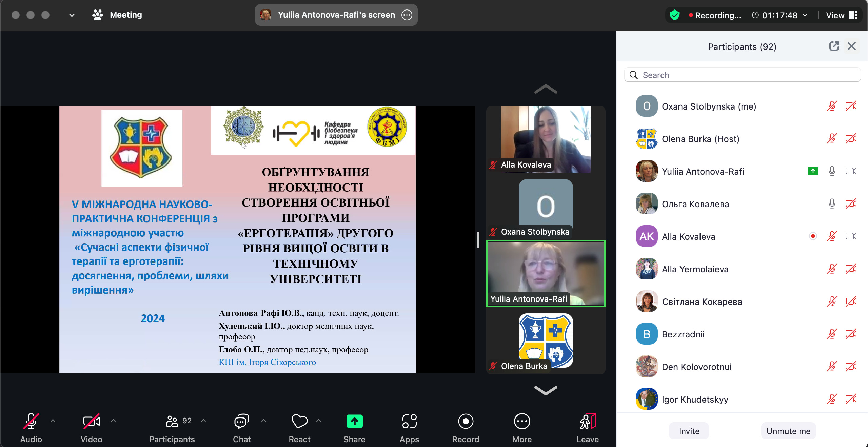
Task: Open the More options icon
Action: 522,422
